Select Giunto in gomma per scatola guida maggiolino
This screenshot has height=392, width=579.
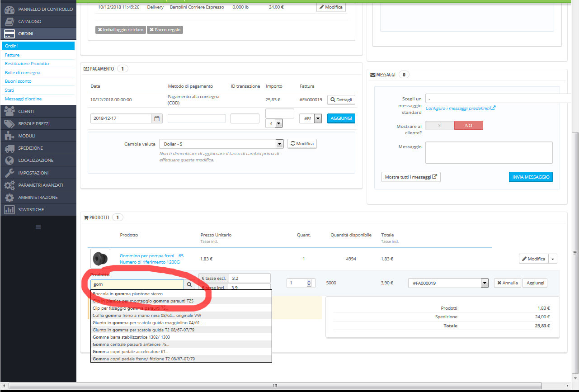pyautogui.click(x=181, y=323)
